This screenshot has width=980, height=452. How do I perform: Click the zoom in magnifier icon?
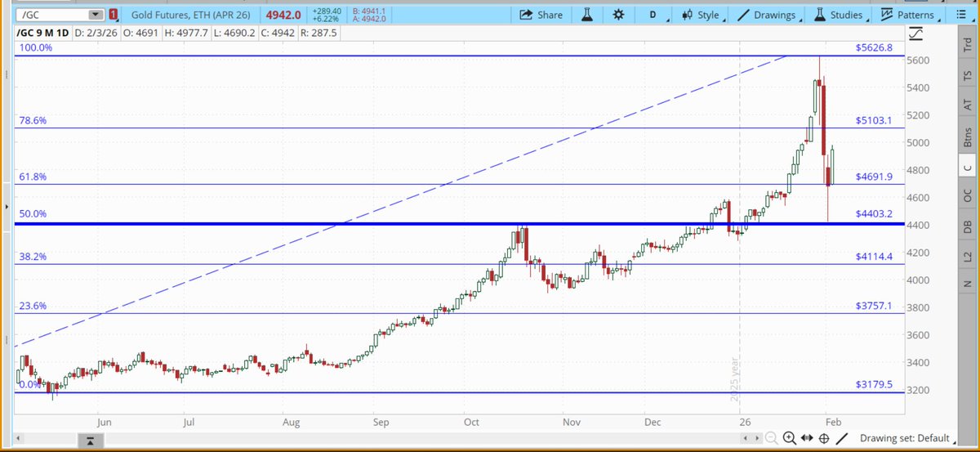[x=789, y=438]
